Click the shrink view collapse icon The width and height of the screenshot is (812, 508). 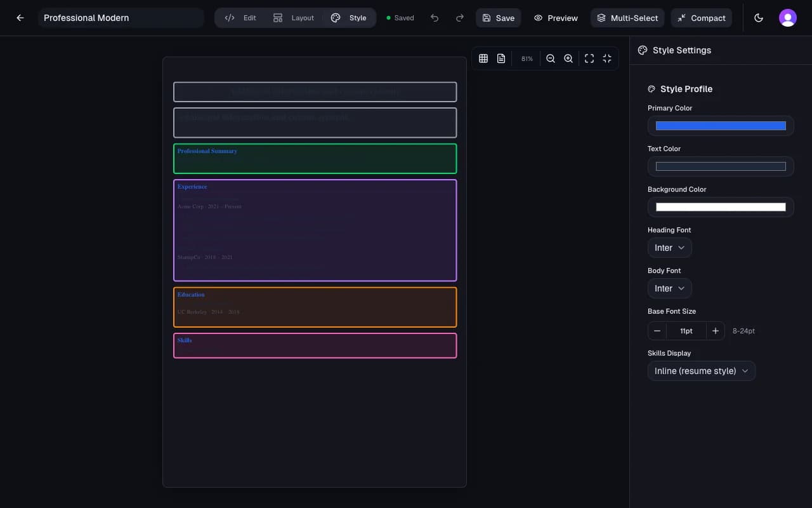(x=607, y=58)
